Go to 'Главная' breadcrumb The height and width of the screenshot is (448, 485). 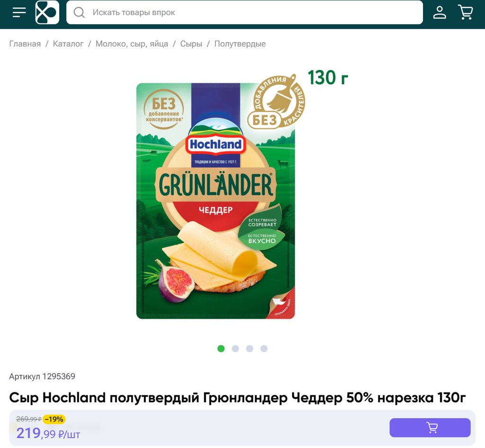pos(25,44)
